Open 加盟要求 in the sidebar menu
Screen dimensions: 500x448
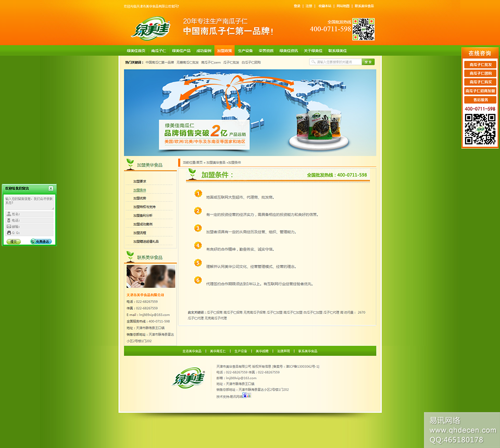pos(140,181)
